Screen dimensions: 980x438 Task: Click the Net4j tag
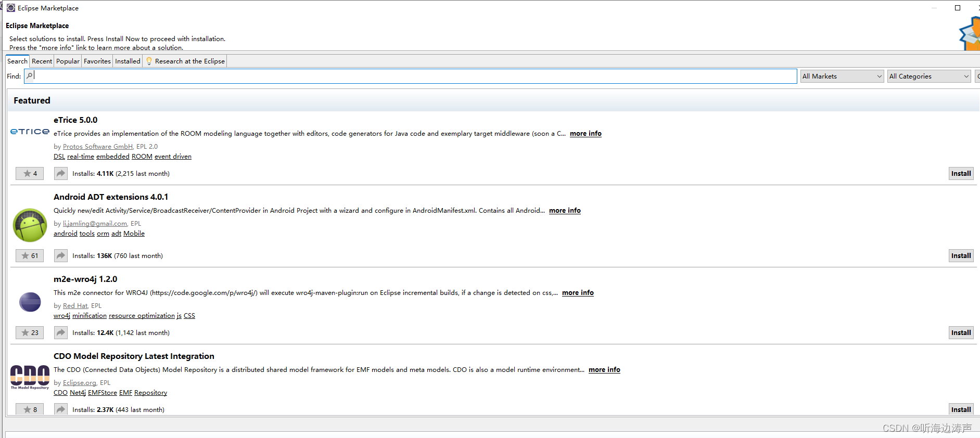point(78,393)
